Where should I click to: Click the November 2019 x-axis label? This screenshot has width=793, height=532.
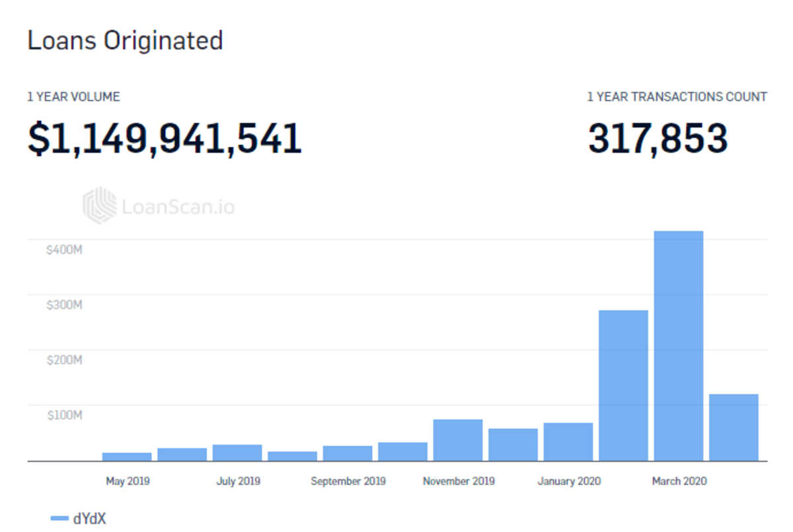[459, 481]
